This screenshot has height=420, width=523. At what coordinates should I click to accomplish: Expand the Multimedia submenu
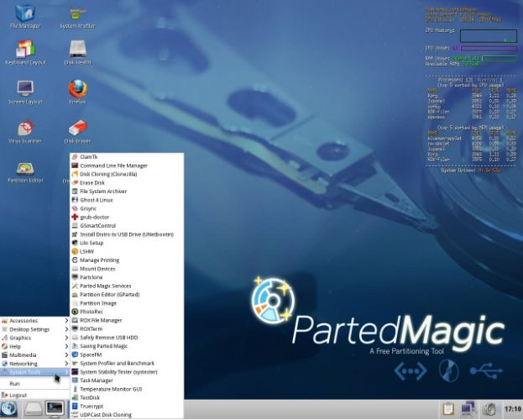pyautogui.click(x=34, y=354)
